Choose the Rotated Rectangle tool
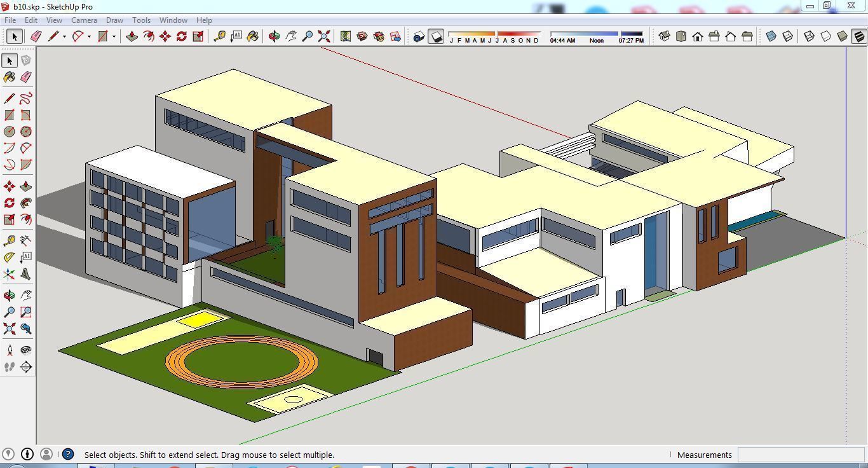 click(26, 115)
